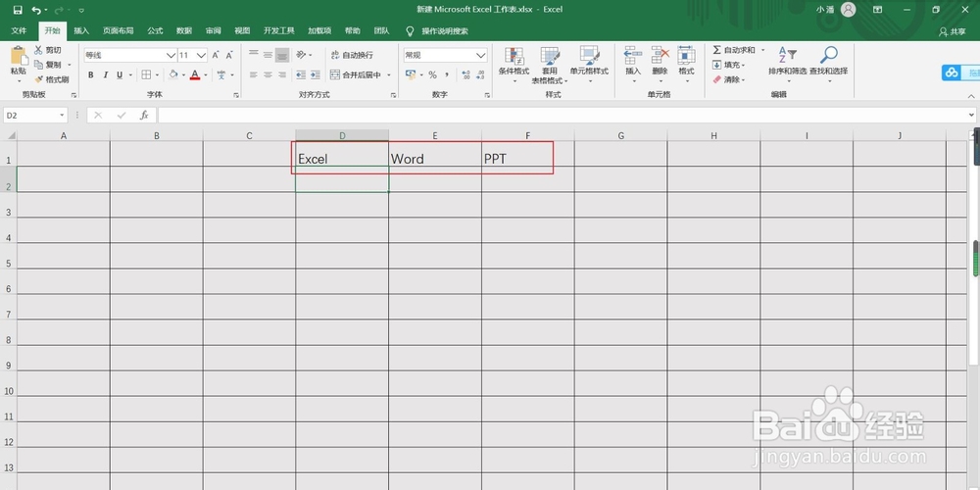Open Conditional Formatting icon

pyautogui.click(x=514, y=56)
